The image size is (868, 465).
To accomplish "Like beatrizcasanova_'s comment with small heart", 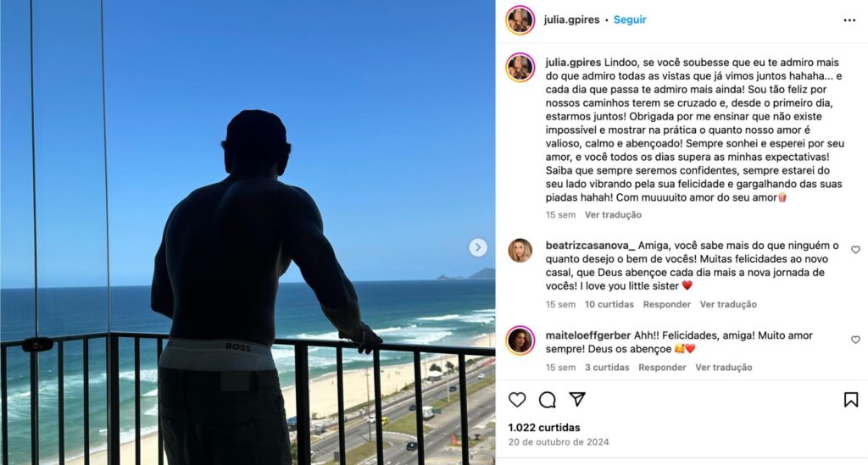I will tap(855, 250).
